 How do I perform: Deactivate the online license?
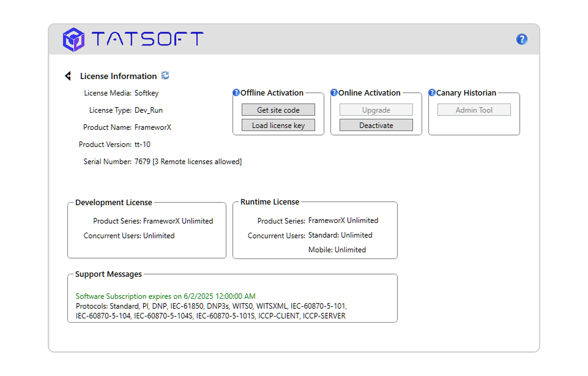pyautogui.click(x=376, y=126)
